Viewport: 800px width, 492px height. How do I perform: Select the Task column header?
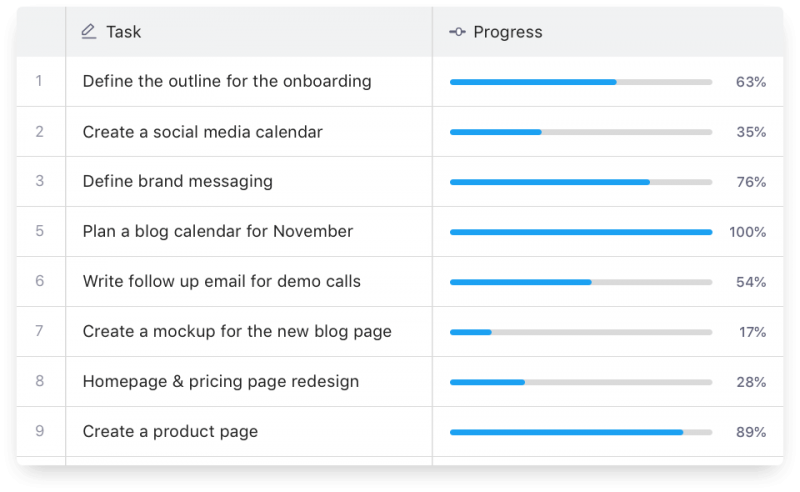tap(124, 32)
